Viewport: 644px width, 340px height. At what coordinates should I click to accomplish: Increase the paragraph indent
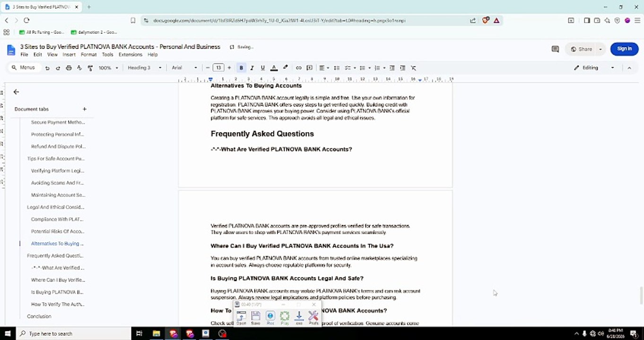click(402, 68)
